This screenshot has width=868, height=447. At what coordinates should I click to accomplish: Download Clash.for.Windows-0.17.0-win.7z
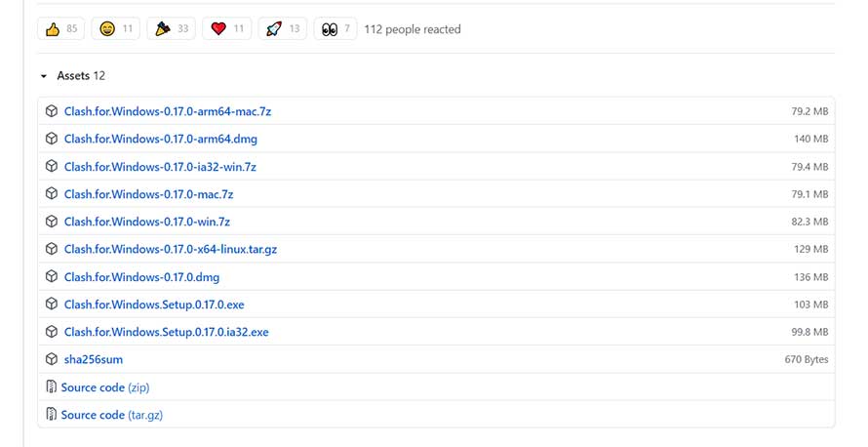click(146, 222)
